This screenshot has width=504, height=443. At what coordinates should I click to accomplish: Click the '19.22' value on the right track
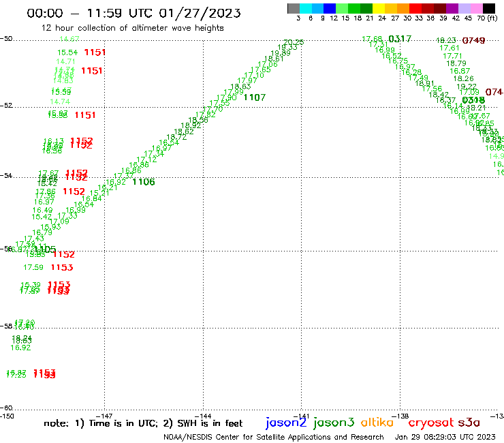pyautogui.click(x=467, y=87)
